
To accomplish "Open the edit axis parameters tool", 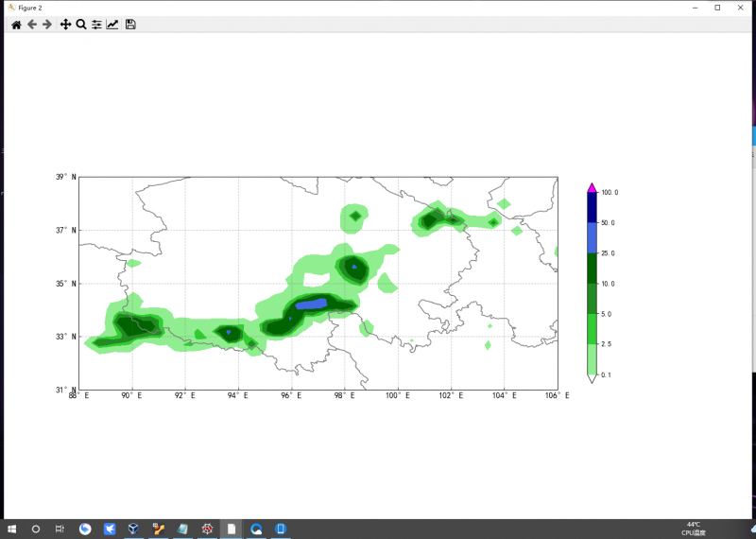I will [112, 25].
